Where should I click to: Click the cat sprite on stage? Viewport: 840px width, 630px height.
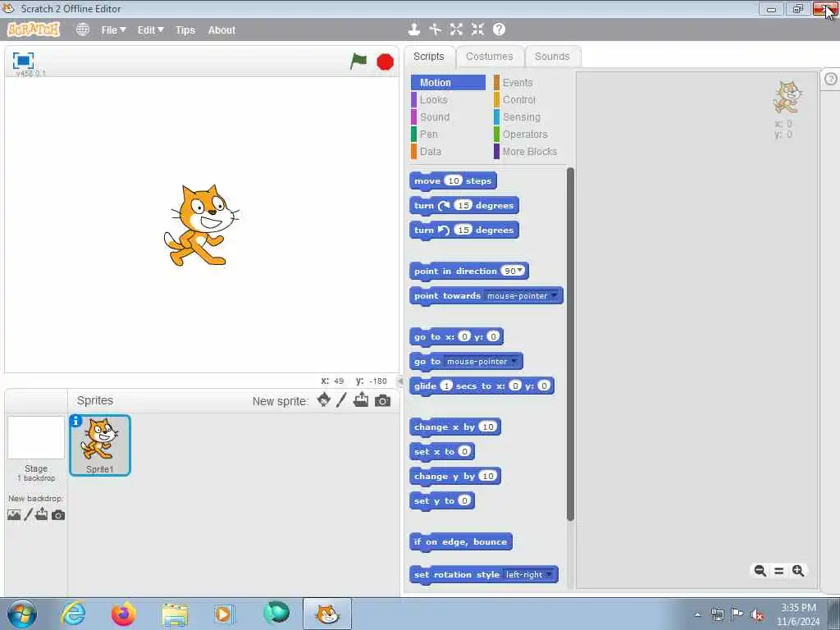point(201,225)
